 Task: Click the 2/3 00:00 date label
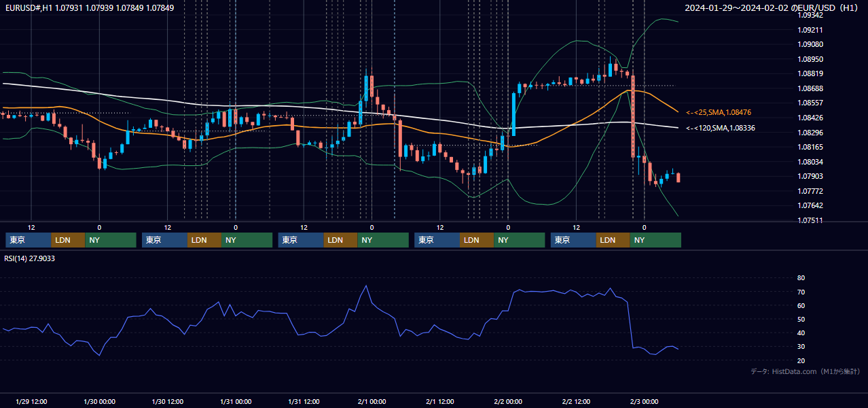645,402
